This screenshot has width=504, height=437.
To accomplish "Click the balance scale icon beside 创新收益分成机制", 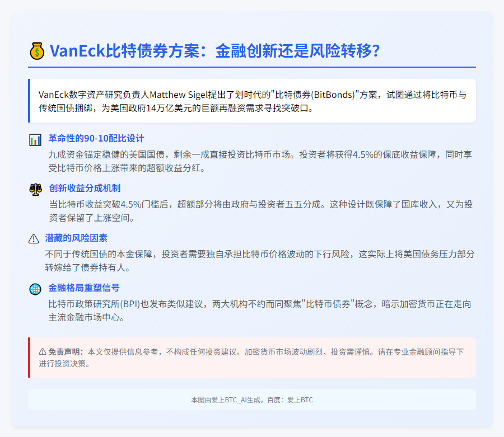I will click(35, 190).
